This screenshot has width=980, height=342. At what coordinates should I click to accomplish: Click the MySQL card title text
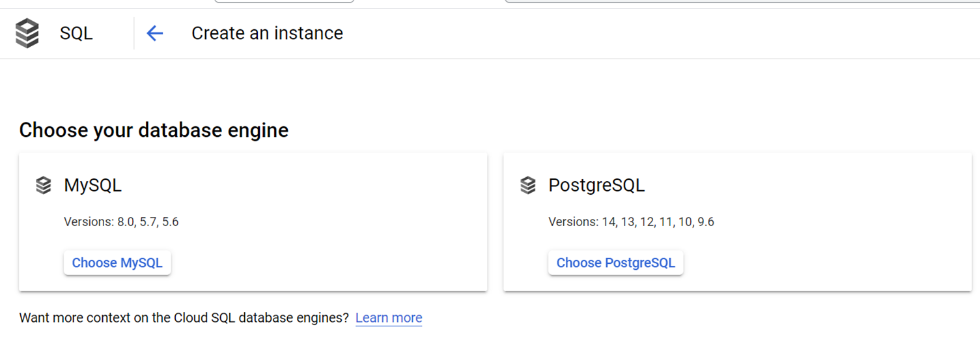tap(92, 186)
